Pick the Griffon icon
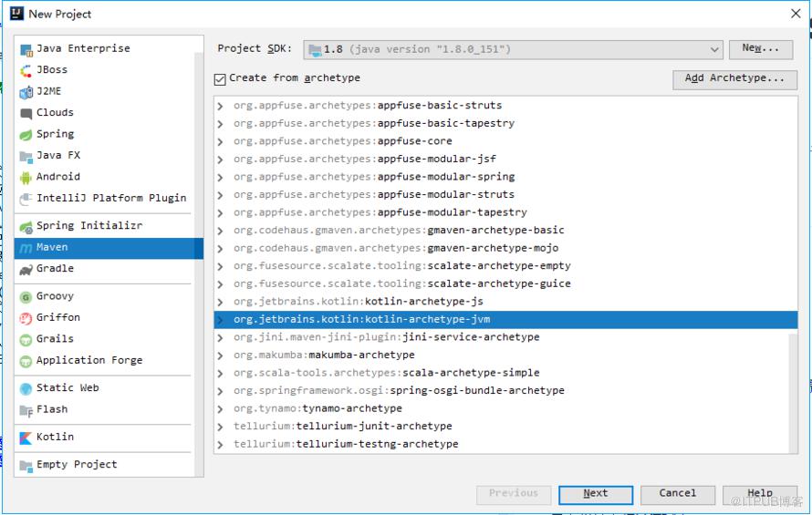 26,318
